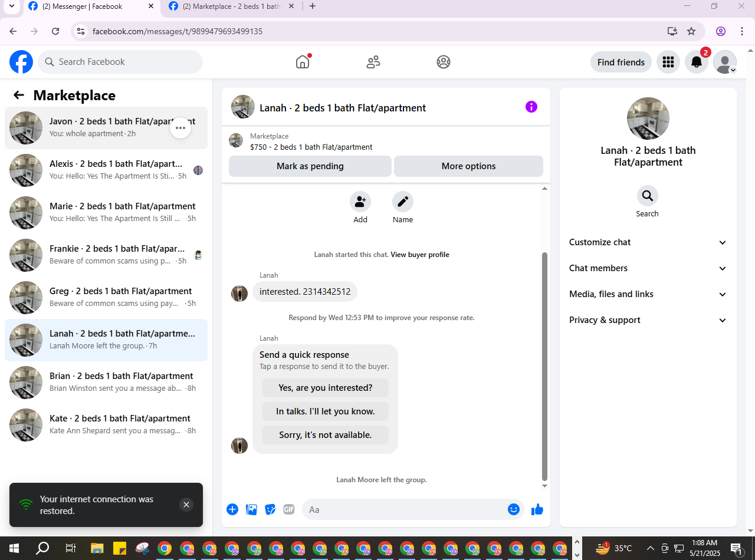Open Brian apartment conversation
Screen dimensions: 755x560
[106, 382]
